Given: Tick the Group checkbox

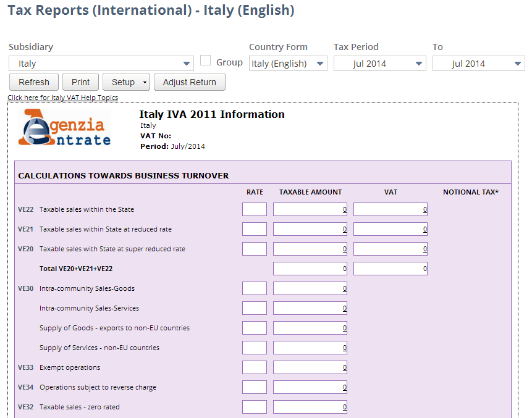Looking at the screenshot, I should (205, 61).
